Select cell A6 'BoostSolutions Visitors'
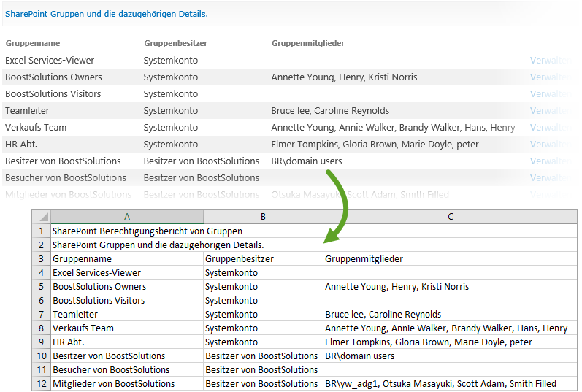Viewport: 582px width, 392px height. click(127, 300)
